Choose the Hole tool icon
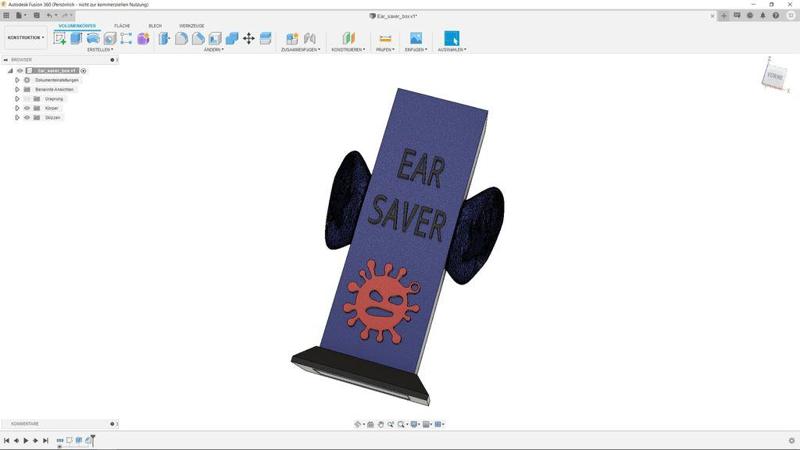 (x=110, y=38)
